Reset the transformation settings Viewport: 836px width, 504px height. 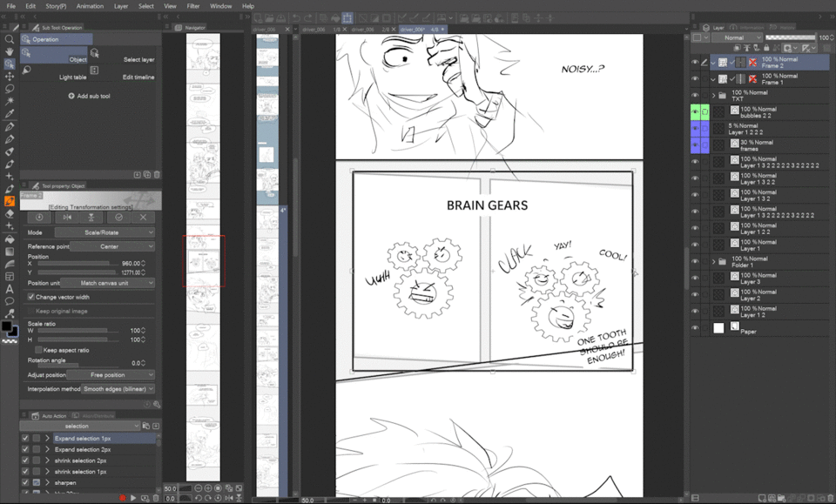coord(39,218)
